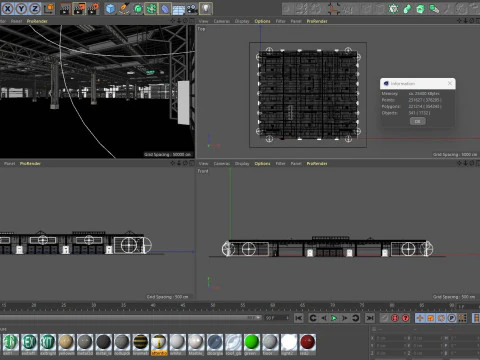Toggle Point Level Animation grid icon

462,318
